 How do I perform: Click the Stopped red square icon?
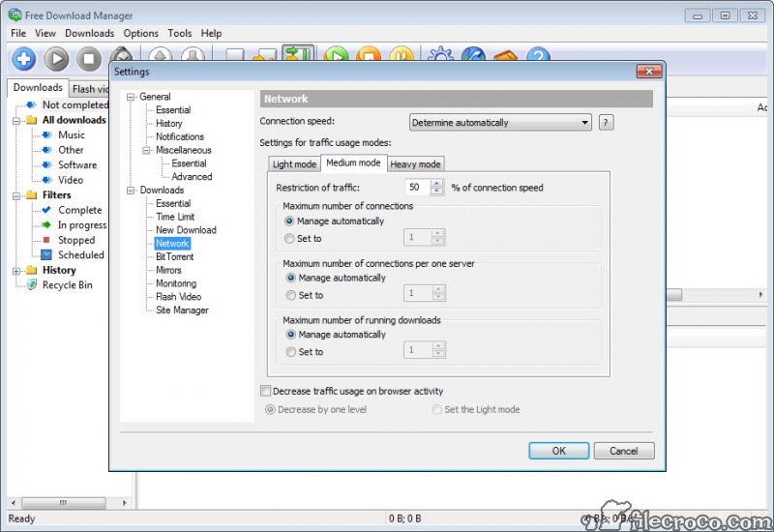pos(46,240)
